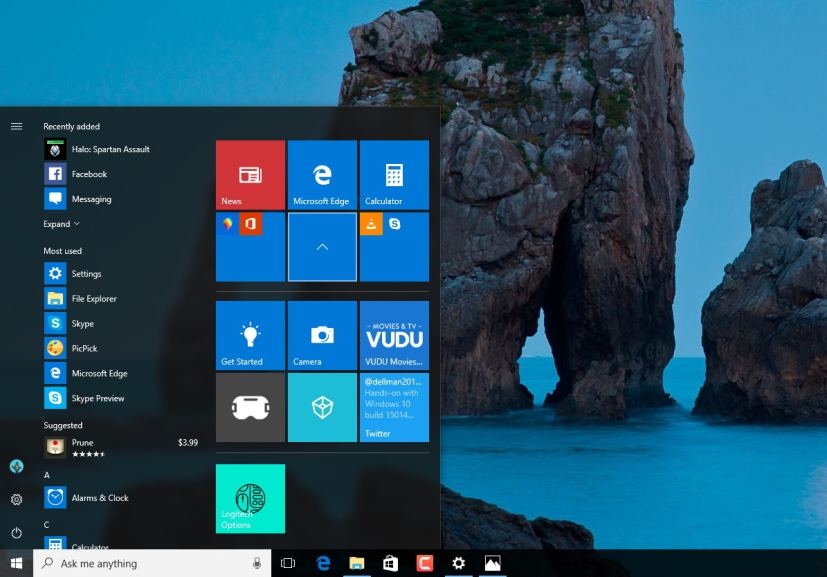Open the Calculator tile
The image size is (827, 577).
tap(394, 174)
